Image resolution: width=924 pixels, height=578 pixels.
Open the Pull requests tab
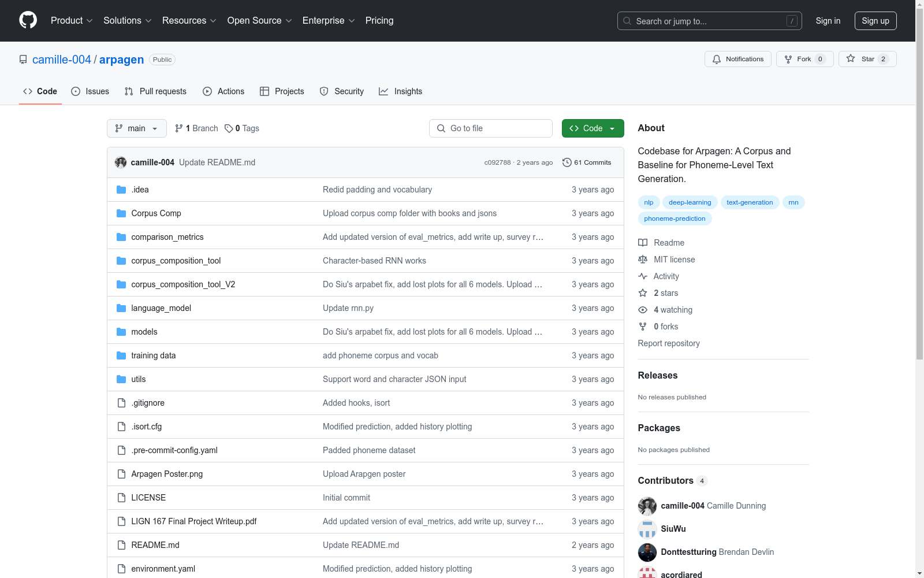pos(155,91)
